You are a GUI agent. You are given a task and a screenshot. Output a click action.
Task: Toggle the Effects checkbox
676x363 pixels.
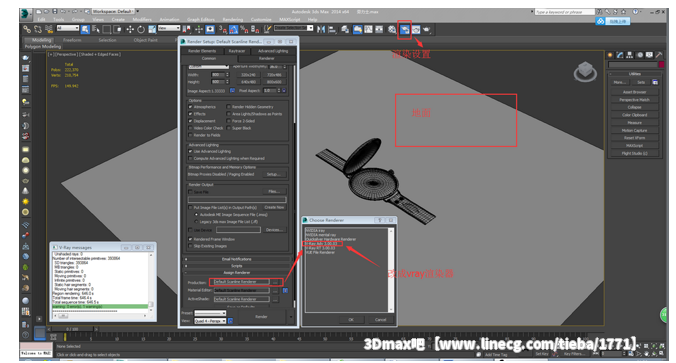click(191, 114)
